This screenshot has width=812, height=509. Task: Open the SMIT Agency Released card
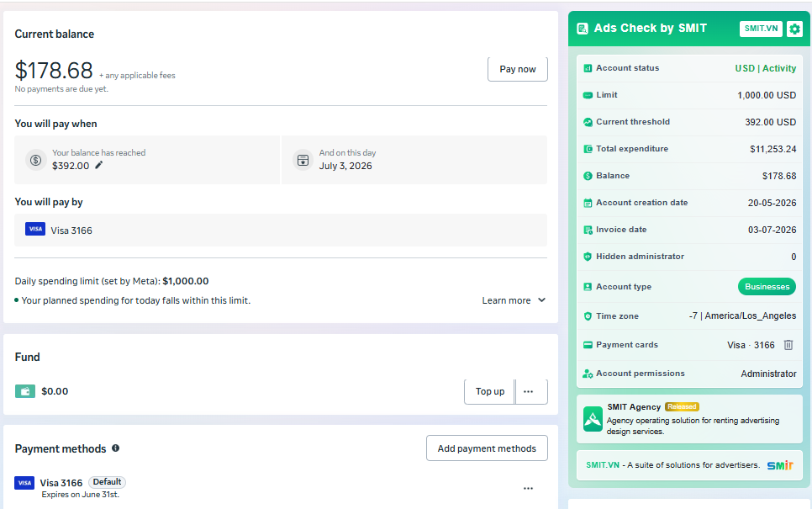coord(689,419)
